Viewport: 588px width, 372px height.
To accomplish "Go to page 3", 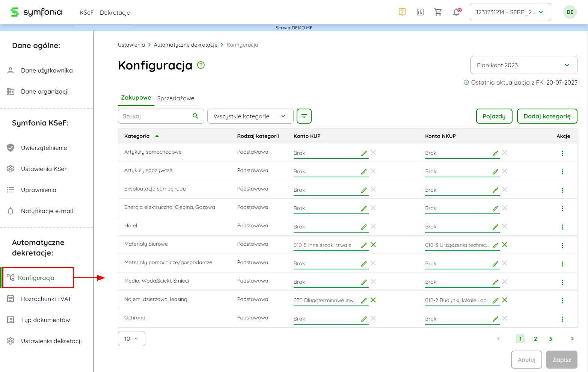I will [550, 339].
